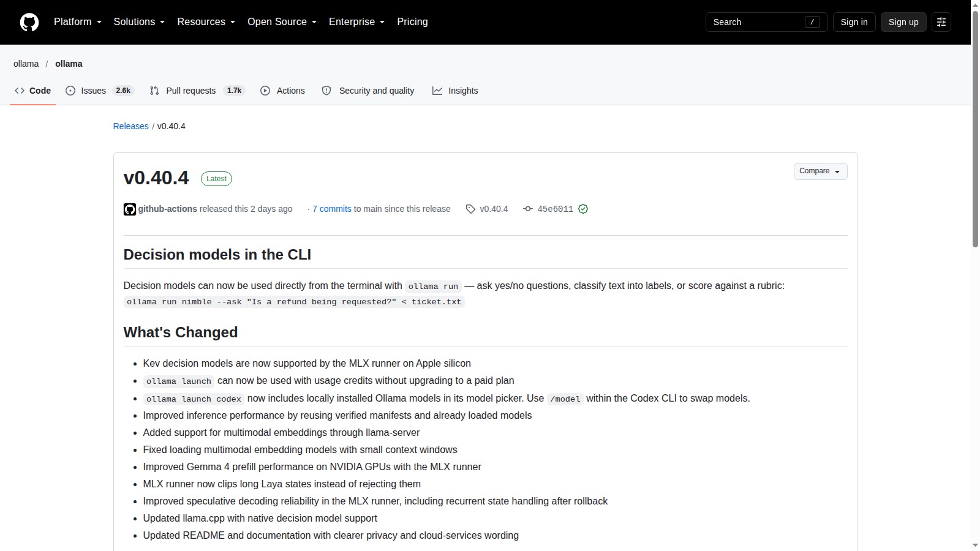
Task: Go back to the Releases list
Action: point(131,126)
